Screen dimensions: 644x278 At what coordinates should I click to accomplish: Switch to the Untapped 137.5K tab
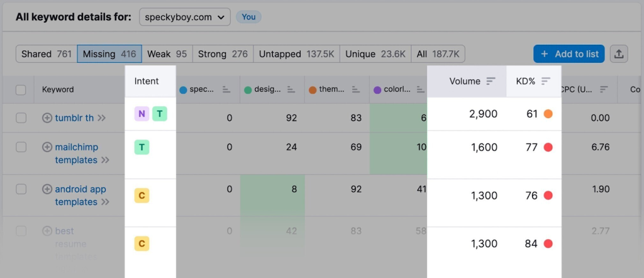(297, 54)
